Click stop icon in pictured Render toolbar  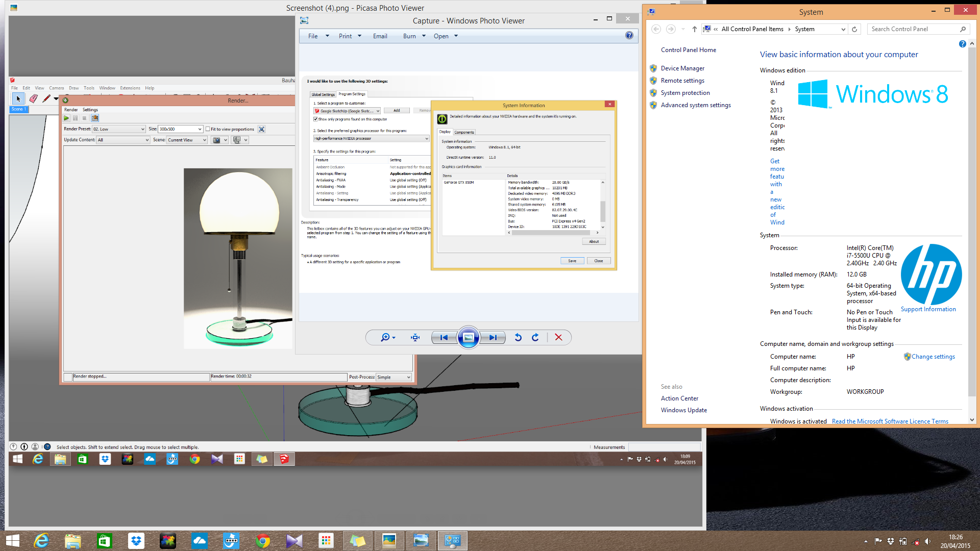(x=85, y=118)
